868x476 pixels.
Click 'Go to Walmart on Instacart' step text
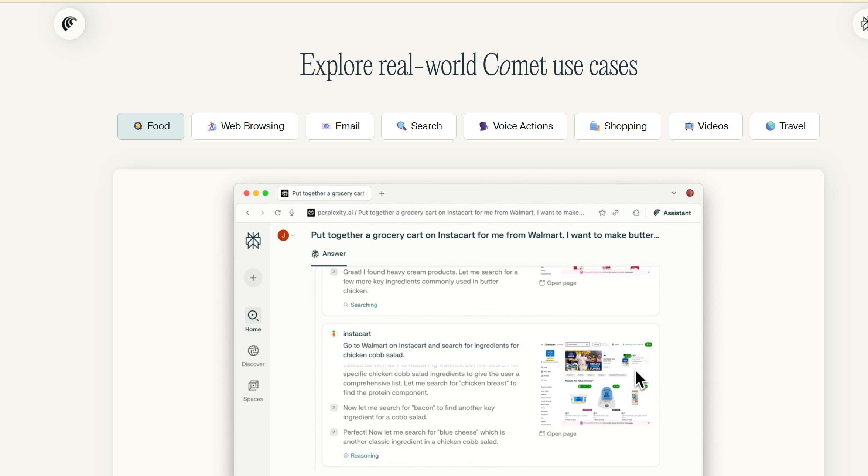click(431, 350)
